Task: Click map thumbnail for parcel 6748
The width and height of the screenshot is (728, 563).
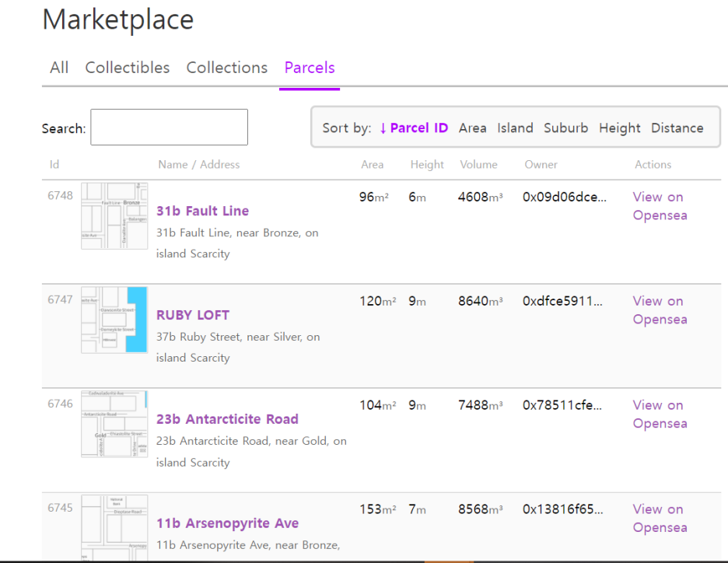Action: pyautogui.click(x=114, y=216)
